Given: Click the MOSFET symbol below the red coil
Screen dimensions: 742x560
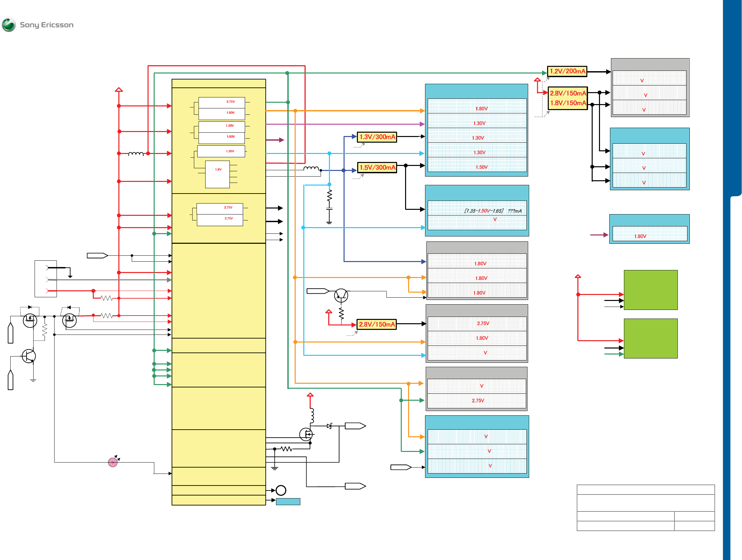Looking at the screenshot, I should tap(306, 434).
